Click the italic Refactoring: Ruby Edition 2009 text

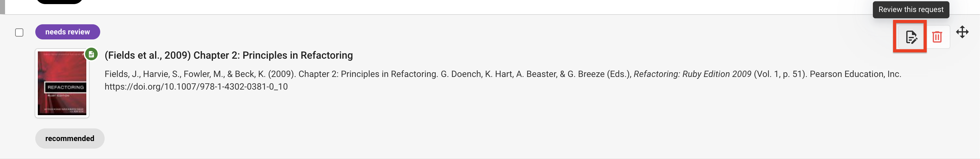pos(692,74)
